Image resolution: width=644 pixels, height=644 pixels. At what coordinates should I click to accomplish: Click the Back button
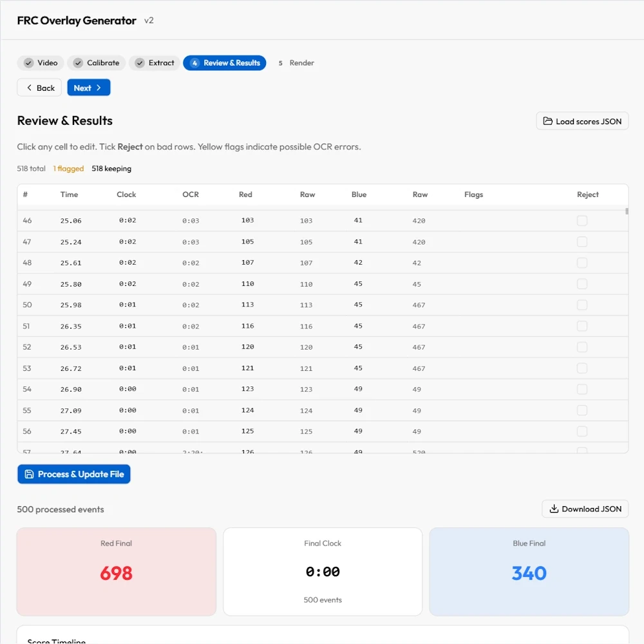pyautogui.click(x=39, y=88)
